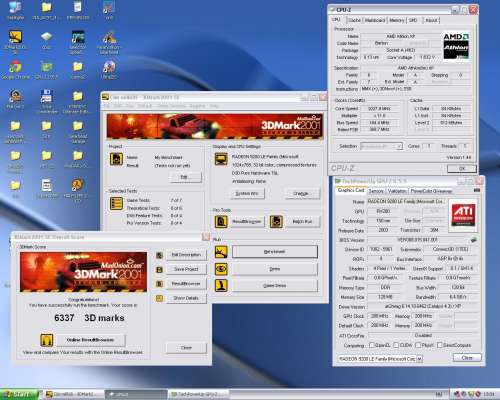The image size is (500, 400).
Task: Click the GPU-Z Name field showing RADEON 9200 LE
Action: [x=406, y=201]
